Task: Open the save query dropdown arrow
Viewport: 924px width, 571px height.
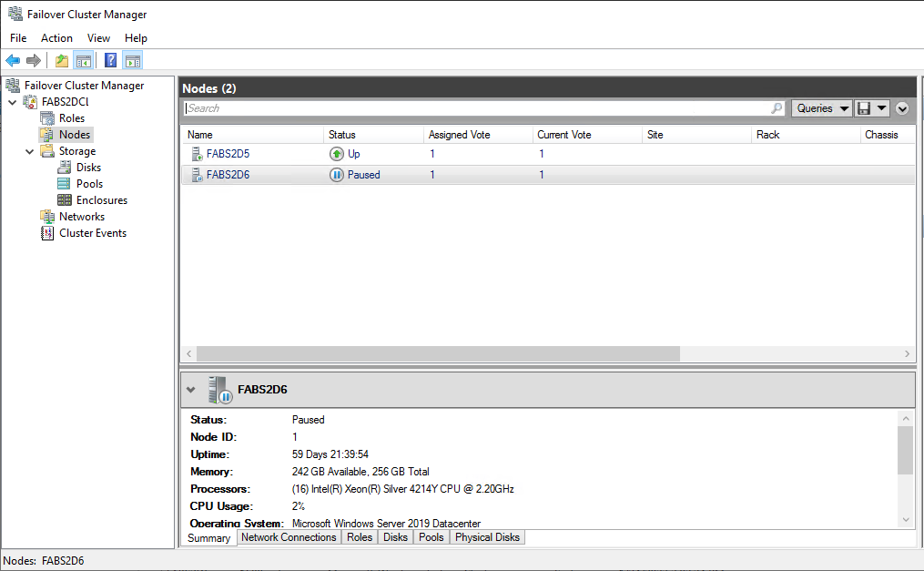Action: [x=882, y=108]
